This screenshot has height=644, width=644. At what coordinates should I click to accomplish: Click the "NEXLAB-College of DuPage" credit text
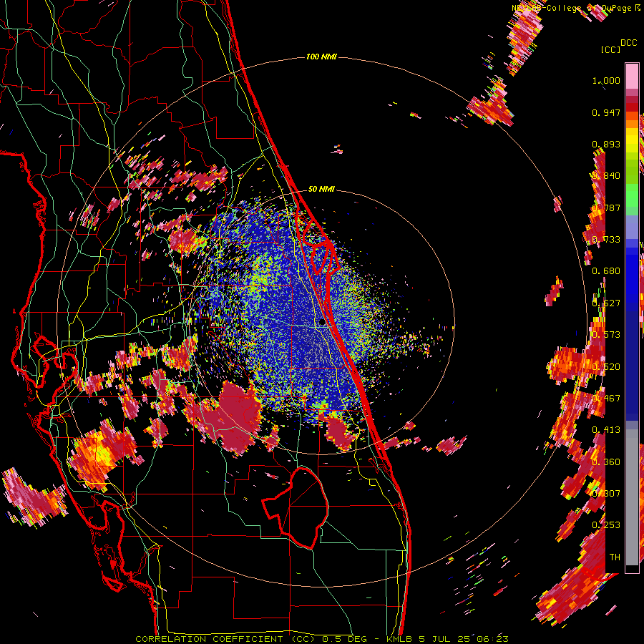[571, 8]
